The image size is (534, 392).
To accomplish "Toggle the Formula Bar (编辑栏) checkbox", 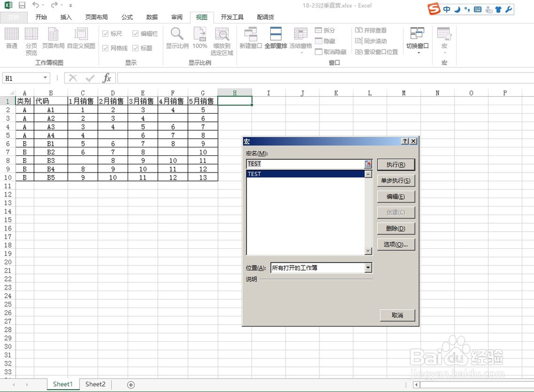I will (135, 33).
